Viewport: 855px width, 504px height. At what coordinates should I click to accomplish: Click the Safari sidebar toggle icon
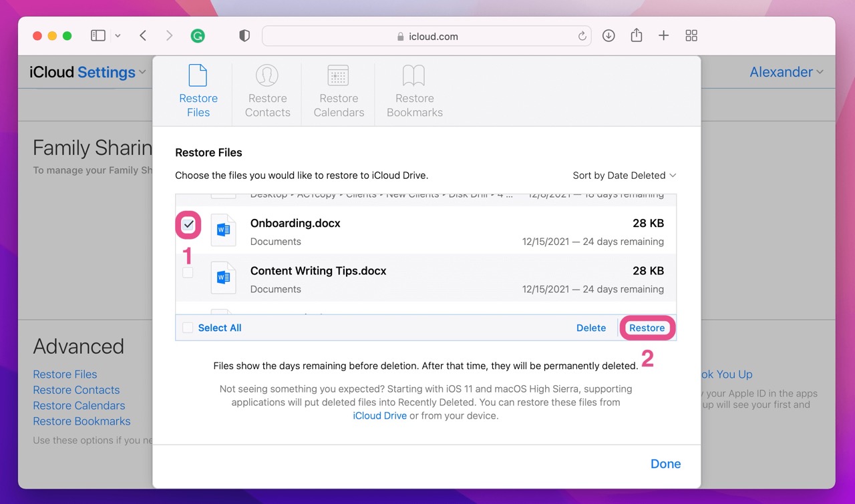click(98, 36)
